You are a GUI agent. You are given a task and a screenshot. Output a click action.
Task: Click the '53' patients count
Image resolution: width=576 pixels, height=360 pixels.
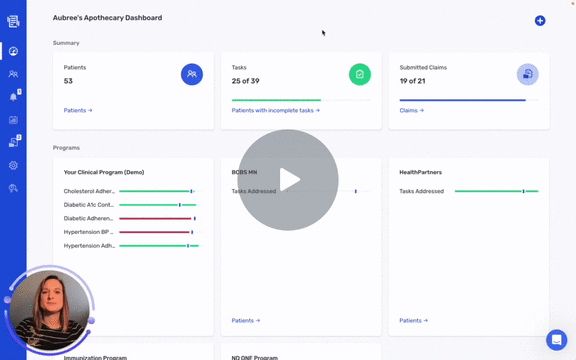pos(68,81)
